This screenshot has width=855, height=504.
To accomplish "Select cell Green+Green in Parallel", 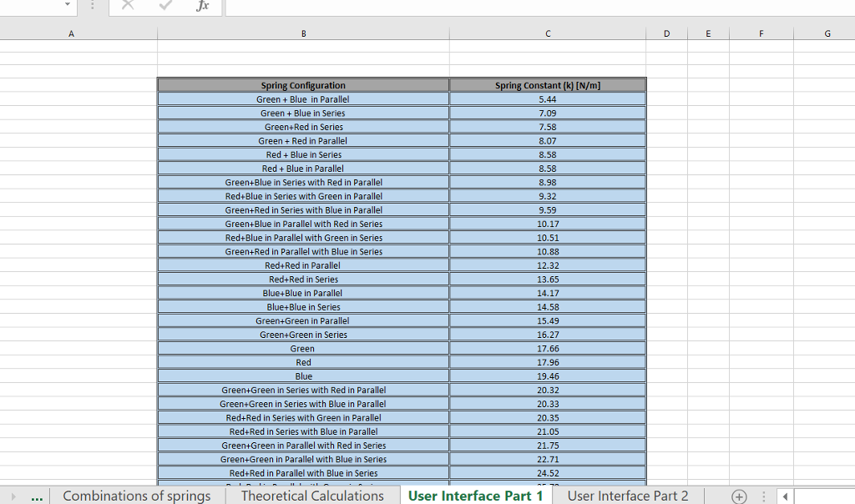I will pos(303,321).
